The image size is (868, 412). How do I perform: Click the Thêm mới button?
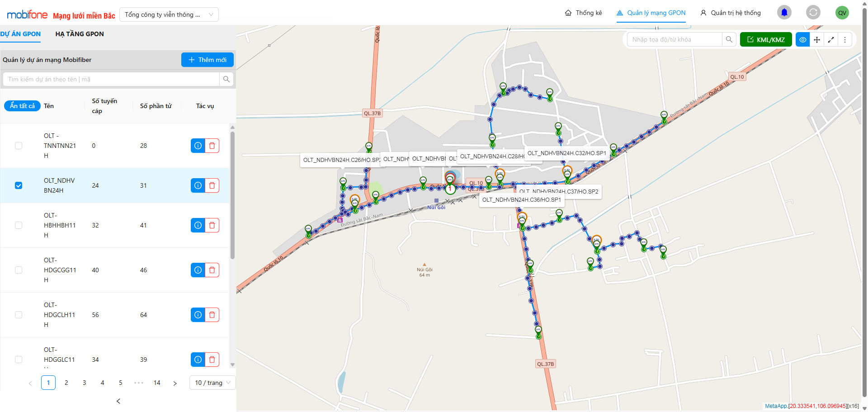point(207,60)
